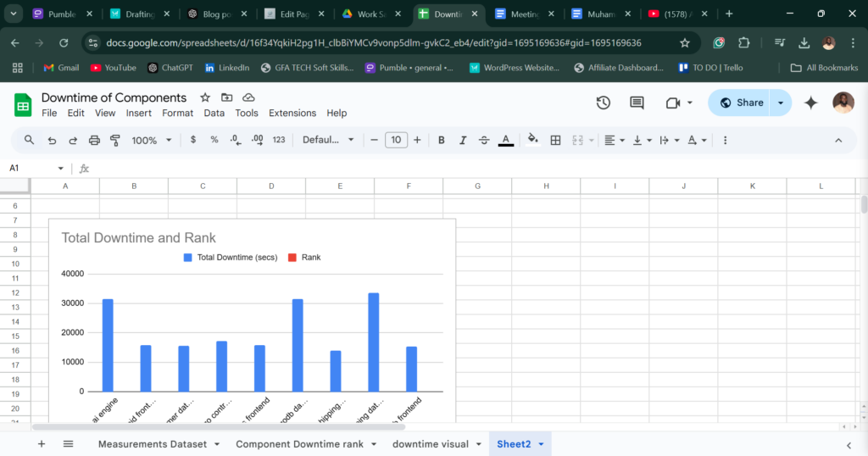This screenshot has width=868, height=456.
Task: Toggle bold formatting
Action: [441, 140]
